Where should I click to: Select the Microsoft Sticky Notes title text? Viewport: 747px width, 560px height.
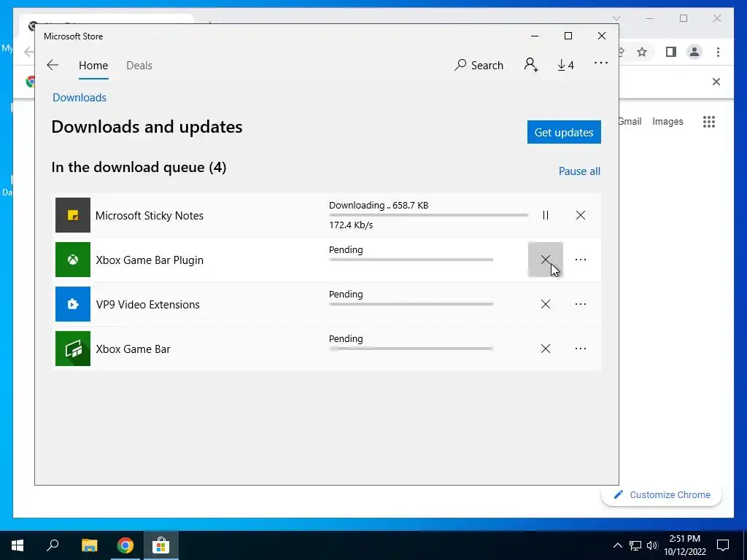(149, 216)
